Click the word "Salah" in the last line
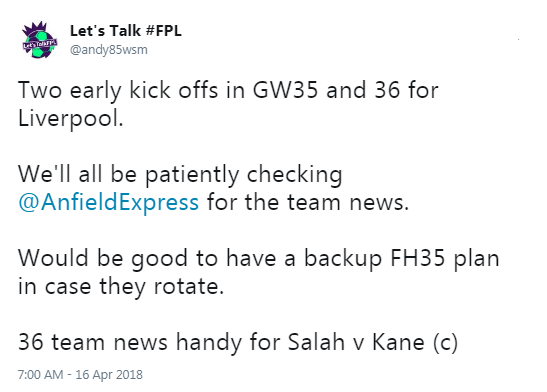The image size is (547, 392). point(316,342)
